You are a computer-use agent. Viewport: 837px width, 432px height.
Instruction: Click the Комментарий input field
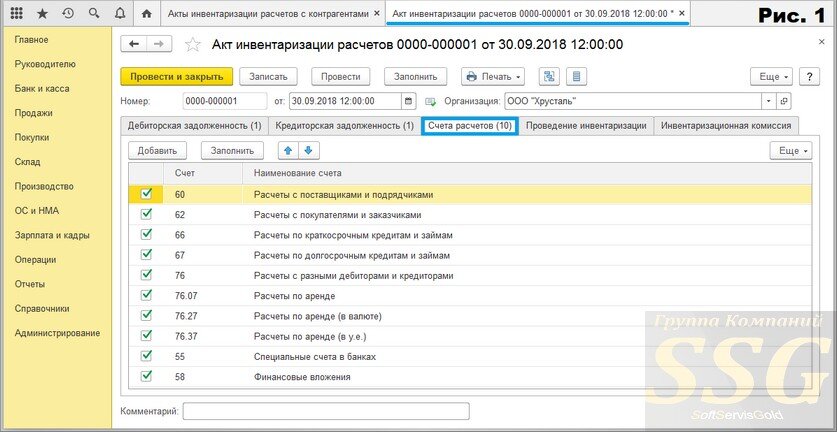(326, 412)
